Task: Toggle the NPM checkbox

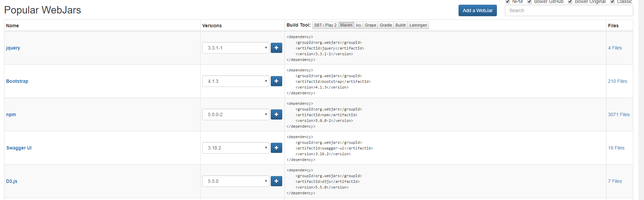Action: tap(508, 2)
